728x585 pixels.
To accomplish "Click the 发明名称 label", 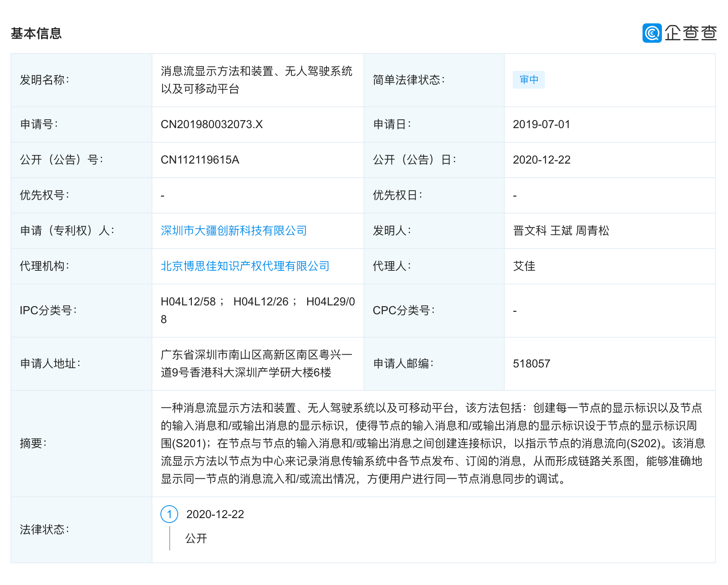I will [x=44, y=80].
